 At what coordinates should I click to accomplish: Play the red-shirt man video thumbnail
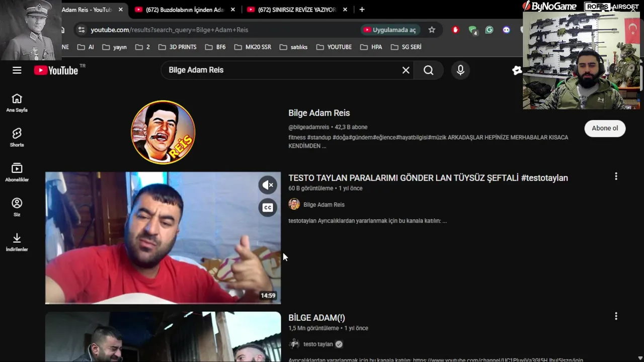(163, 238)
